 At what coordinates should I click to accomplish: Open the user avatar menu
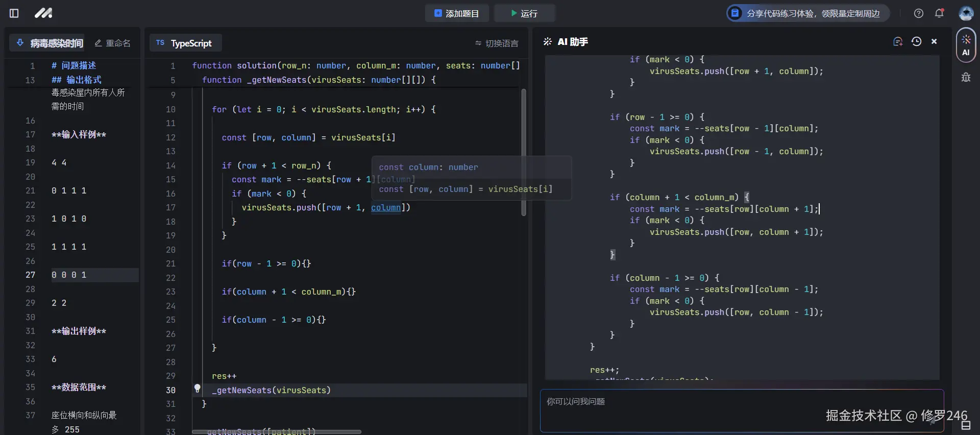click(x=966, y=13)
